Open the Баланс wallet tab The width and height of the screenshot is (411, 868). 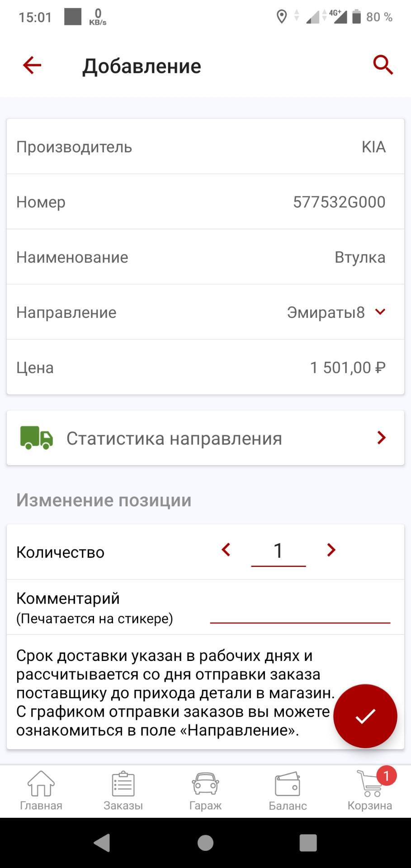(288, 791)
